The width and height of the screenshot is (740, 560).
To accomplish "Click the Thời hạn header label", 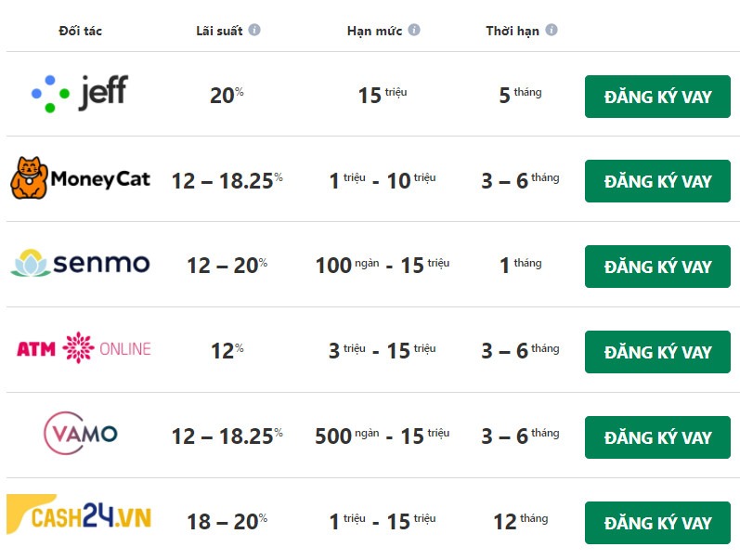I will pos(513,31).
